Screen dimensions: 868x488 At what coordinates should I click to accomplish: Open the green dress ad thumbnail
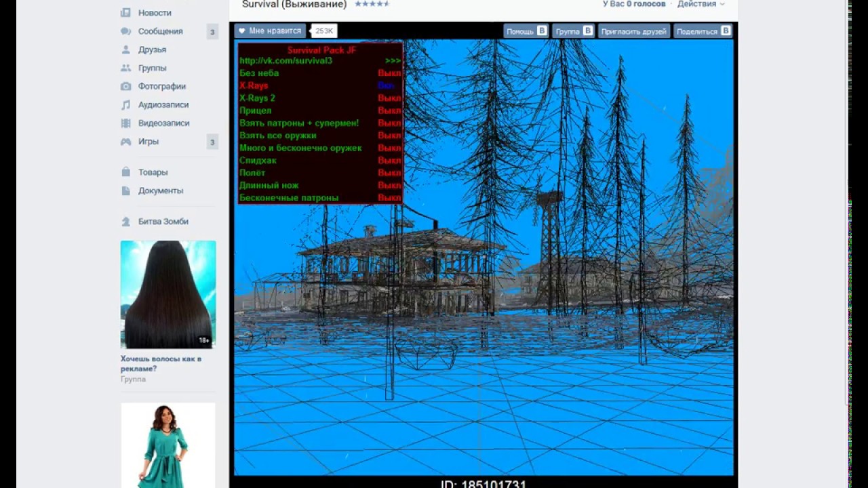click(168, 445)
